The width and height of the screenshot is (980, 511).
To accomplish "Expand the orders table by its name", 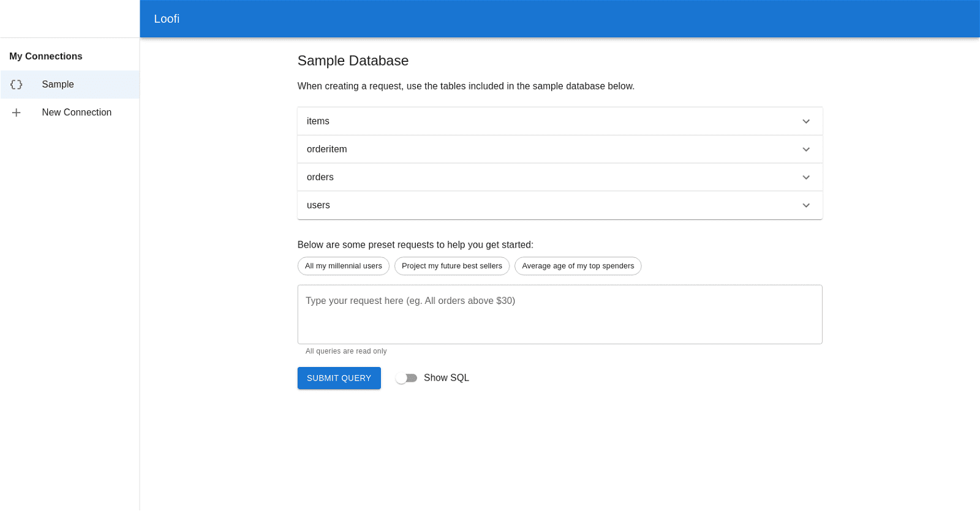I will tap(320, 178).
